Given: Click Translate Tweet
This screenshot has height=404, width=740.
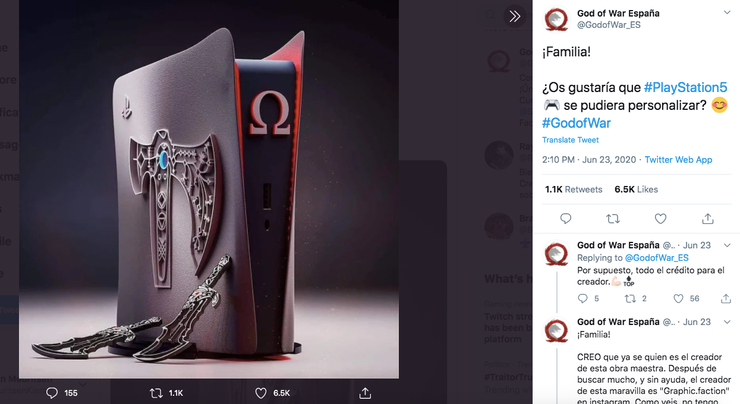Looking at the screenshot, I should tap(571, 140).
